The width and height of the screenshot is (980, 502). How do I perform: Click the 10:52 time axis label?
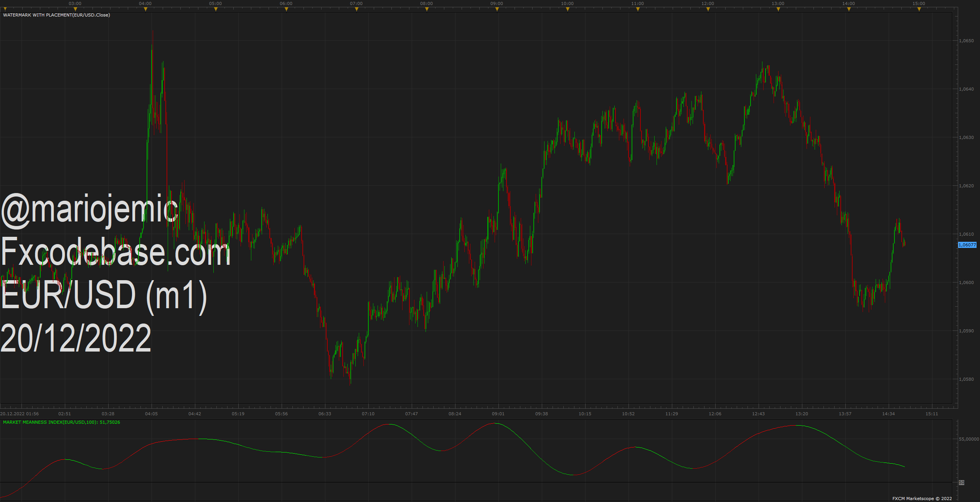coord(628,414)
